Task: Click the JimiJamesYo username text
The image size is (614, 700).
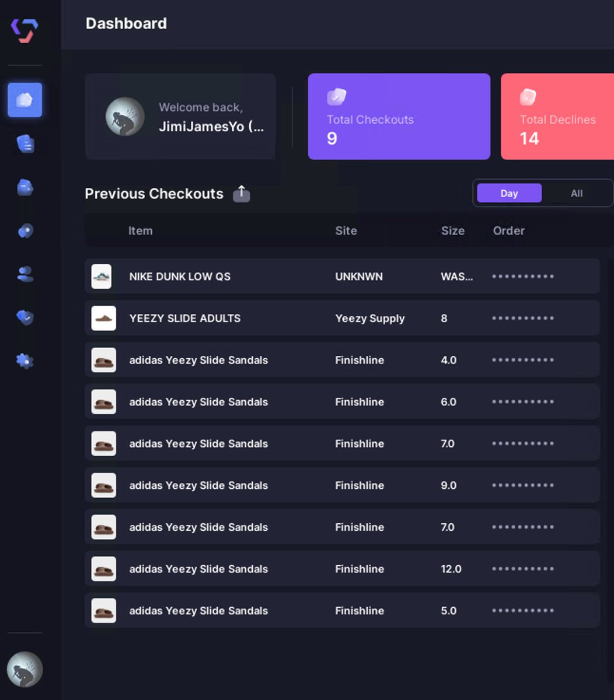Action: click(x=211, y=127)
